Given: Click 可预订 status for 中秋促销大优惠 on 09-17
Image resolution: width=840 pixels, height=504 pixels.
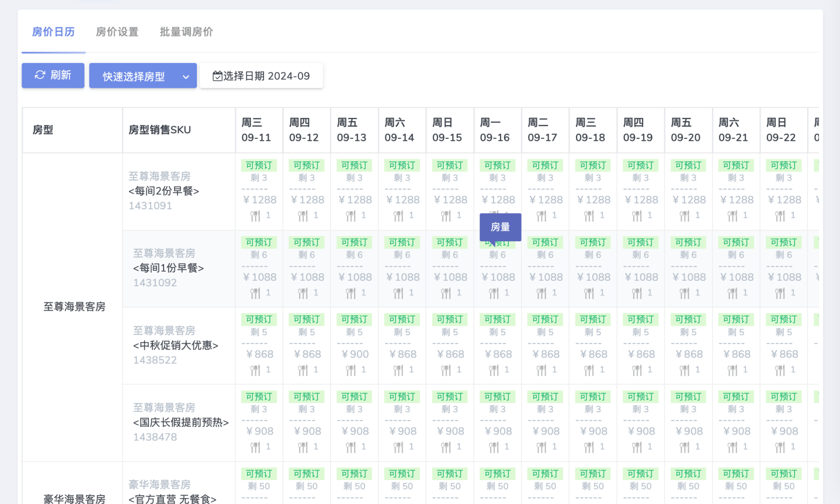Looking at the screenshot, I should tap(545, 320).
